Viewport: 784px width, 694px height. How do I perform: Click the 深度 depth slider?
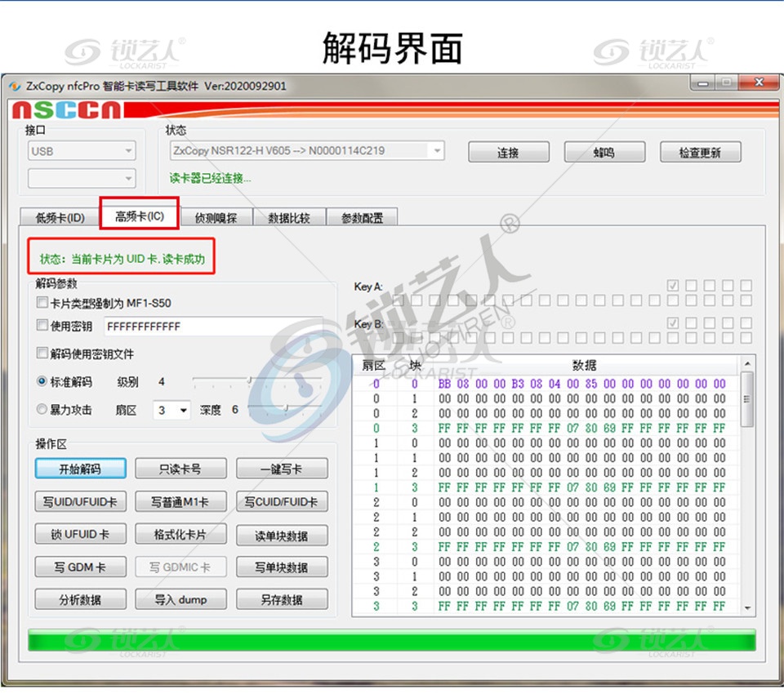coord(286,410)
